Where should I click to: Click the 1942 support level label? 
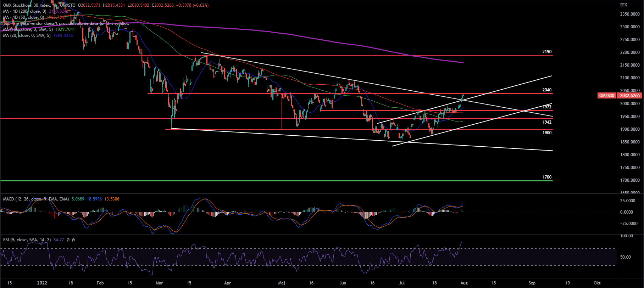547,122
